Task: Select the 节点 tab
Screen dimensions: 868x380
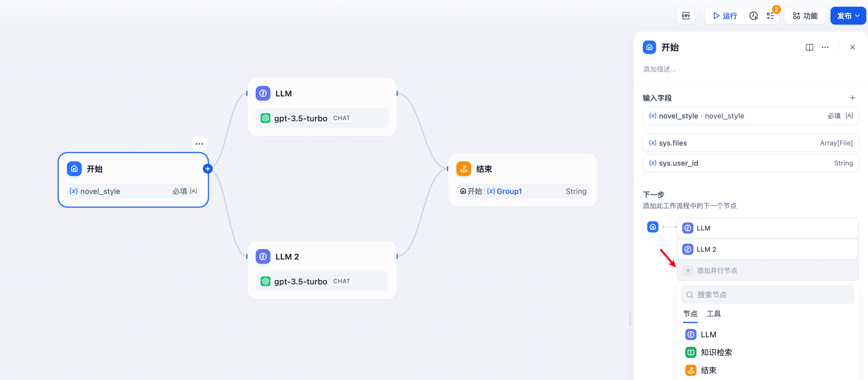Action: pyautogui.click(x=690, y=314)
